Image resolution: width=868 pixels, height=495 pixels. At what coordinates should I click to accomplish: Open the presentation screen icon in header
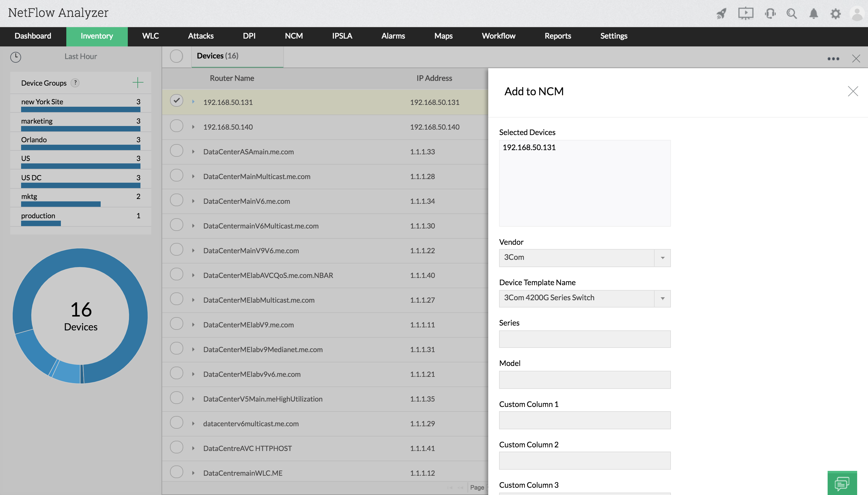[745, 14]
